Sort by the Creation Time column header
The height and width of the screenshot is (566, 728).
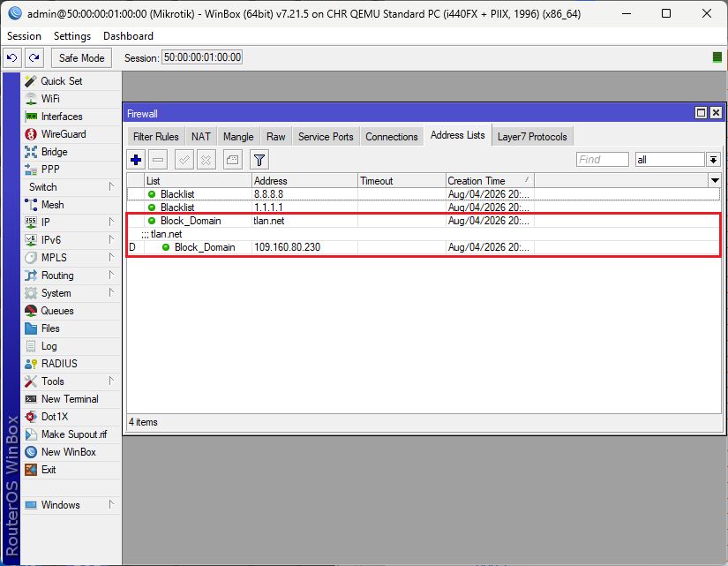click(490, 181)
